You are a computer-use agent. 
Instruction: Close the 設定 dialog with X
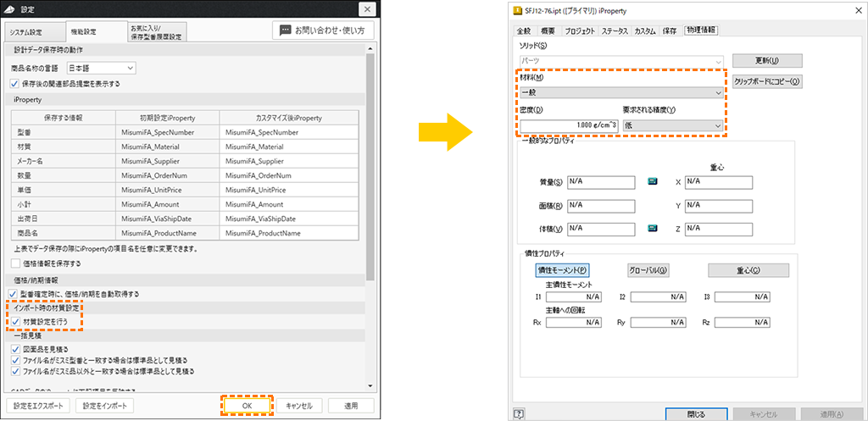[365, 9]
